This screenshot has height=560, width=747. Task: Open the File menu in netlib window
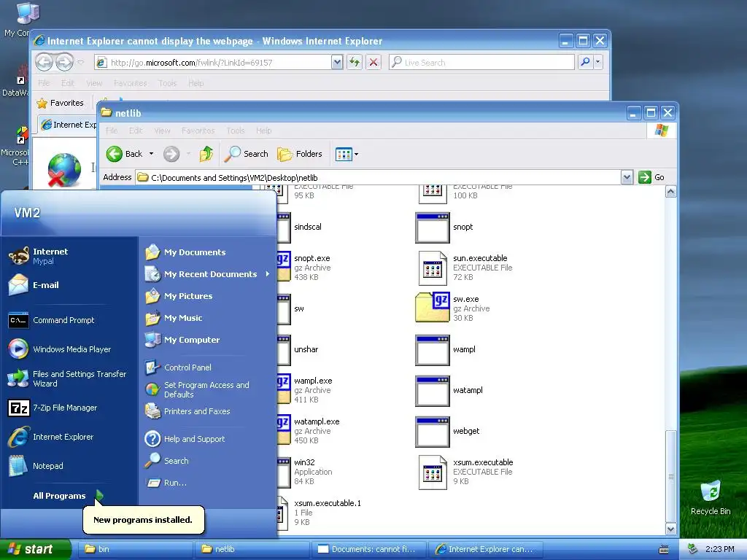coord(112,131)
